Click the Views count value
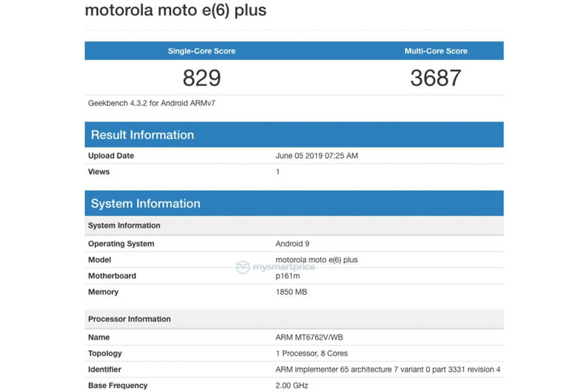Screen dimensions: 588x392 [277, 172]
